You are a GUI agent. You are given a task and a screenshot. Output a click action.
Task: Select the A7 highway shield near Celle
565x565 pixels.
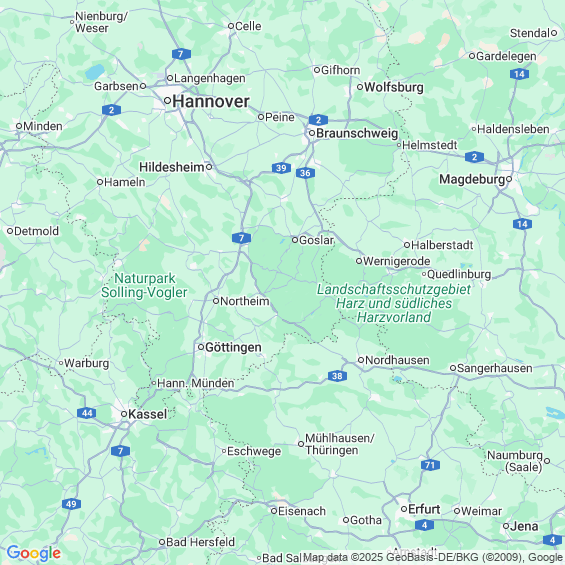tap(181, 54)
